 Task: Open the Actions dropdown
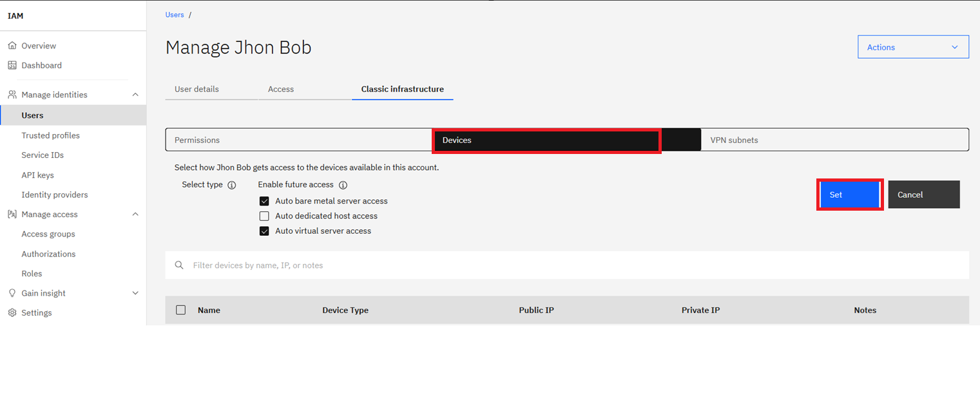pos(913,47)
